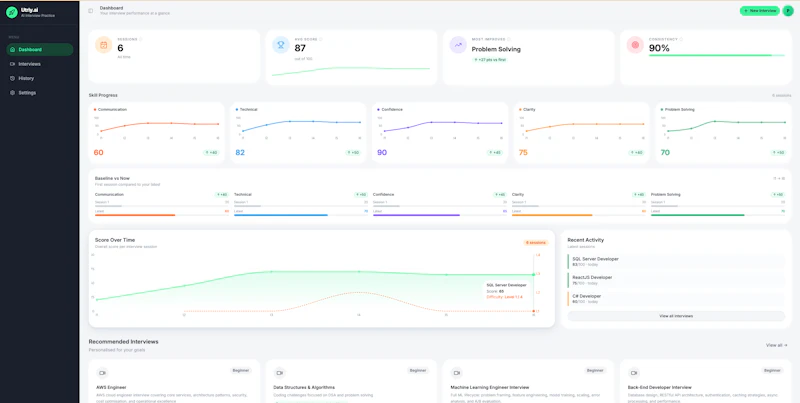Click the Beginner badge on Back-End Developer card
Screen dimensions: 800x403
tap(772, 370)
